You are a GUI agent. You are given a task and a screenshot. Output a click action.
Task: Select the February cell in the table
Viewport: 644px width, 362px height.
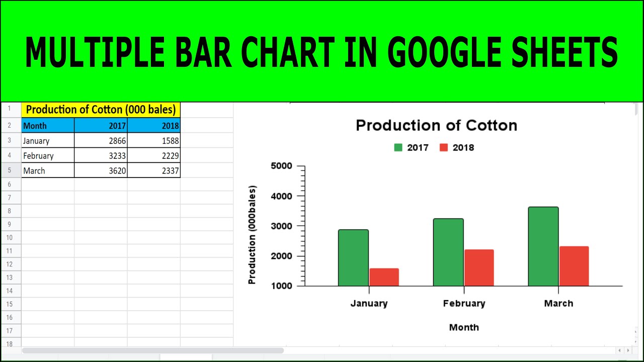point(48,156)
